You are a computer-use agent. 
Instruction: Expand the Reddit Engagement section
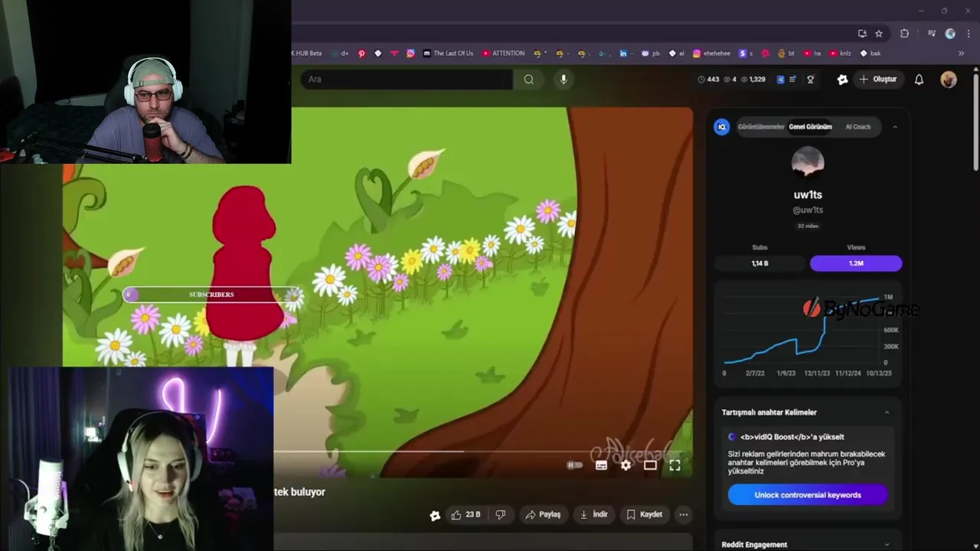887,545
